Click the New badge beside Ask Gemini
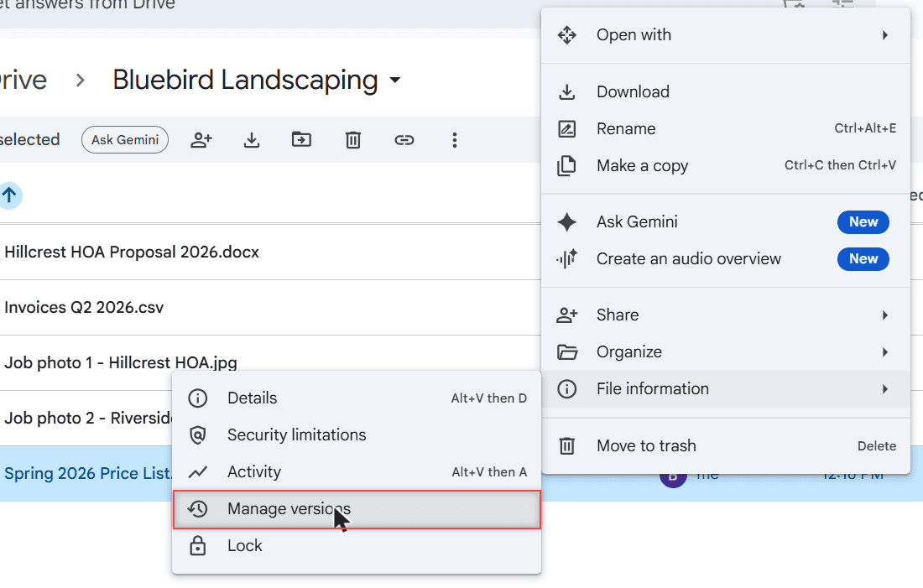Viewport: 923px width, 588px height. pyautogui.click(x=863, y=222)
